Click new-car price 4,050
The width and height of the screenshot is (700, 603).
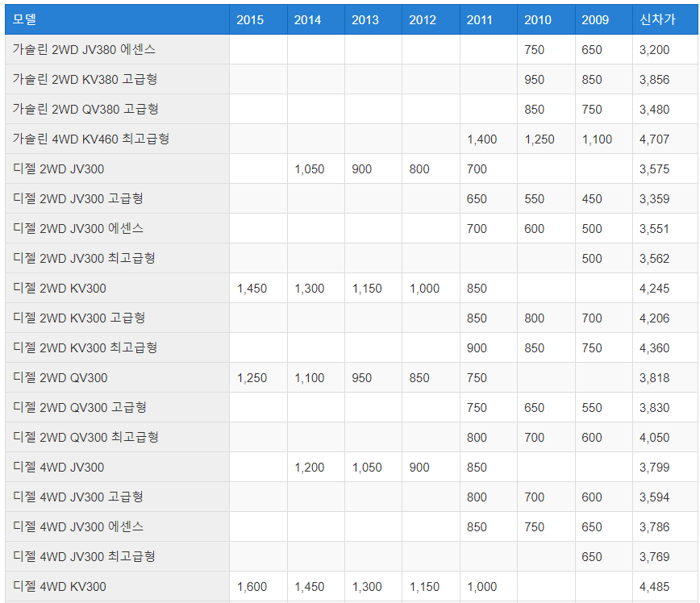[x=654, y=438]
